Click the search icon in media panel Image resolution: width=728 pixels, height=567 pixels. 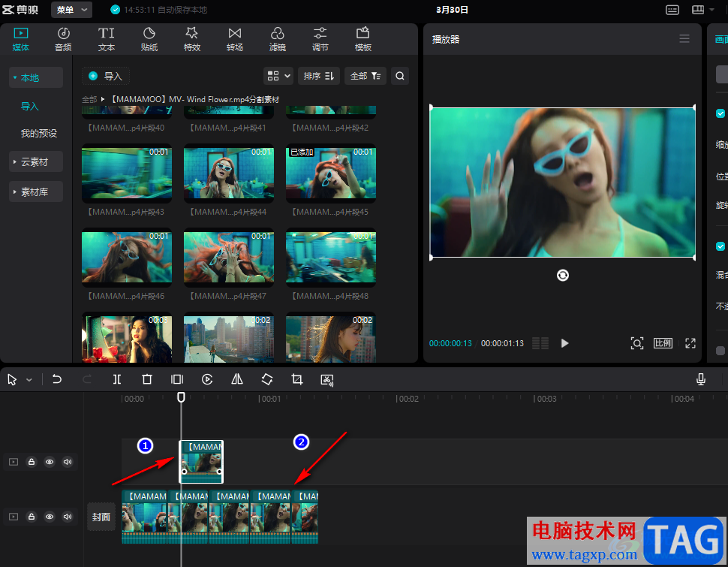coord(400,76)
